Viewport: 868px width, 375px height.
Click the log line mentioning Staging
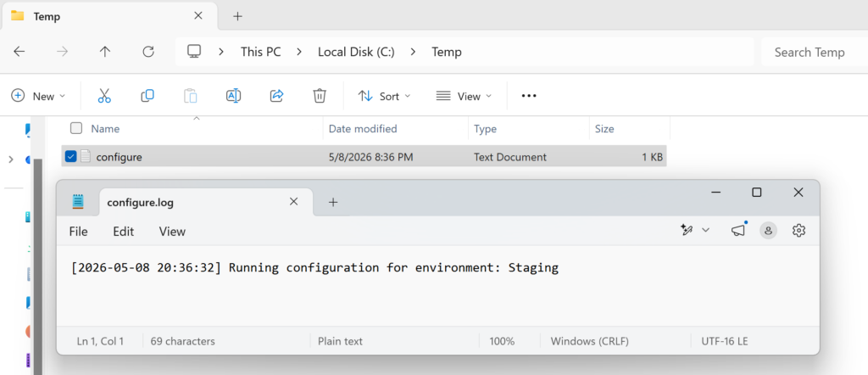(x=315, y=268)
